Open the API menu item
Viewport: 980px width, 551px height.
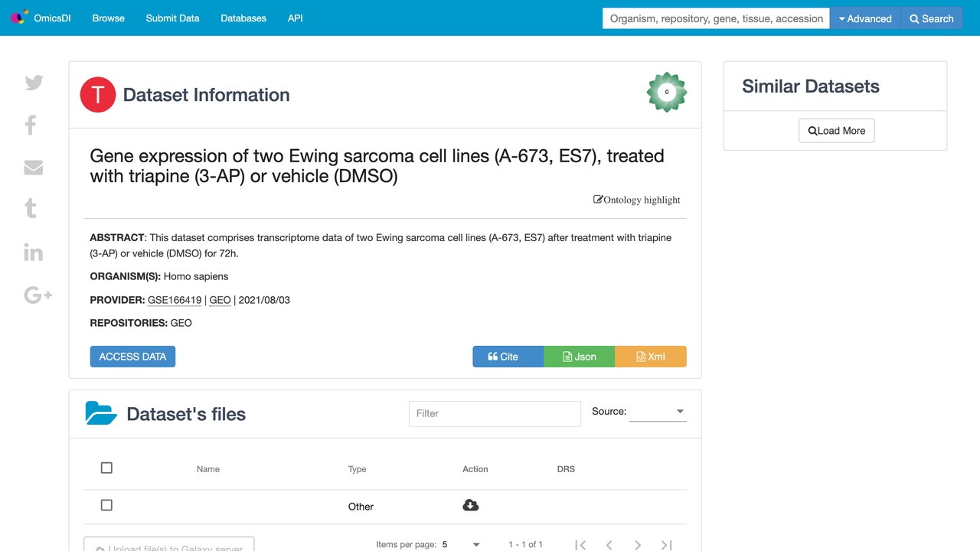click(296, 18)
